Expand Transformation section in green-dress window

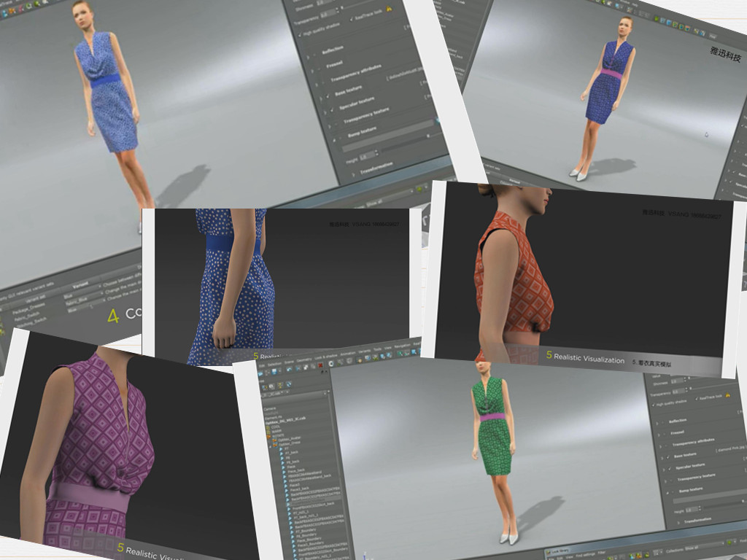click(678, 522)
